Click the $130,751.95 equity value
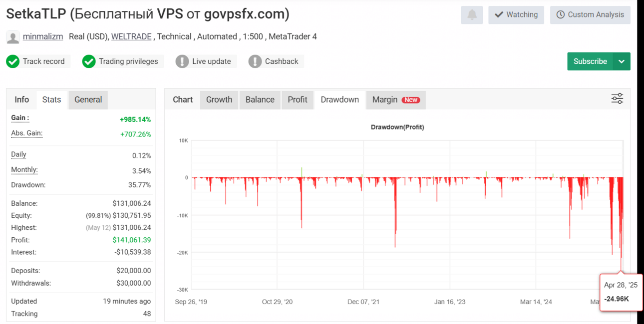This screenshot has height=324, width=644. pos(132,216)
